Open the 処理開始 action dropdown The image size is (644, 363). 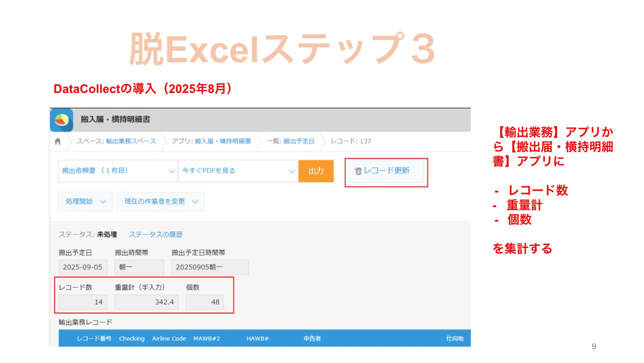click(85, 201)
